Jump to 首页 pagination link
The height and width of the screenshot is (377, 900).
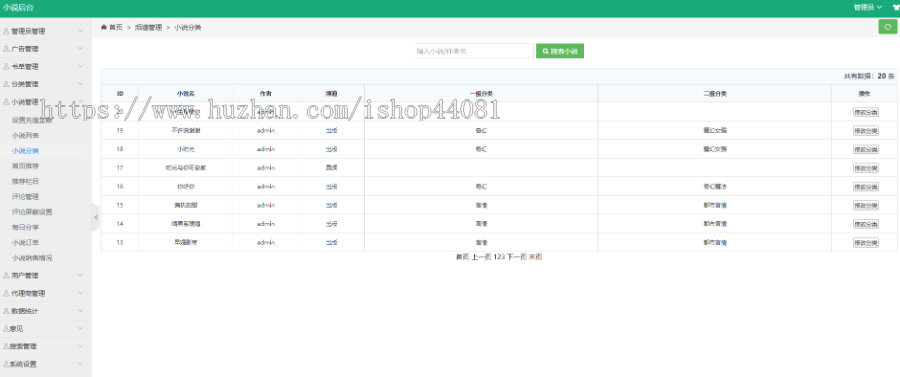tap(463, 257)
